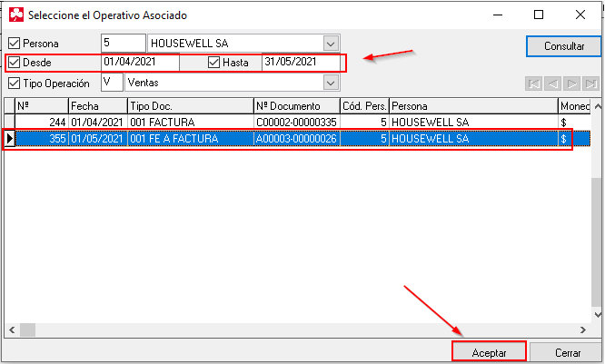
Task: Expand the HOUSEWELL SA persona dropdown
Action: [x=331, y=44]
